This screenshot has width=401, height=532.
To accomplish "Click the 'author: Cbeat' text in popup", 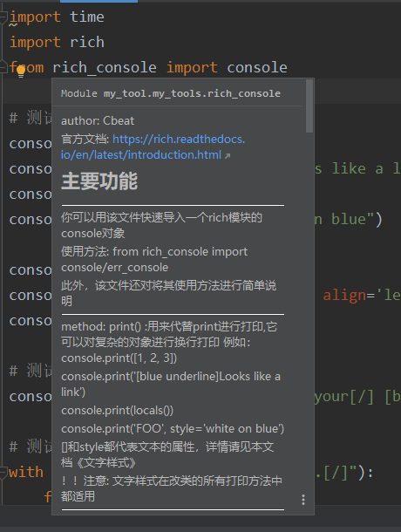I will [98, 120].
